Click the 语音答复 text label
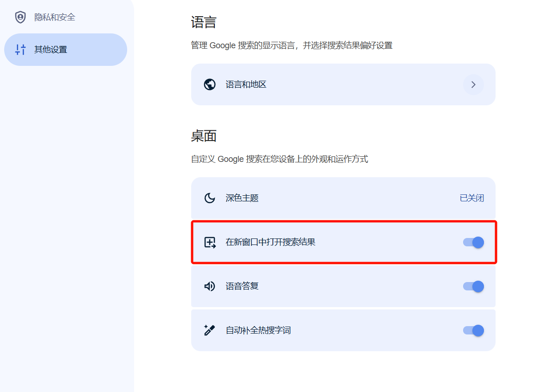The width and height of the screenshot is (548, 392). click(x=242, y=287)
